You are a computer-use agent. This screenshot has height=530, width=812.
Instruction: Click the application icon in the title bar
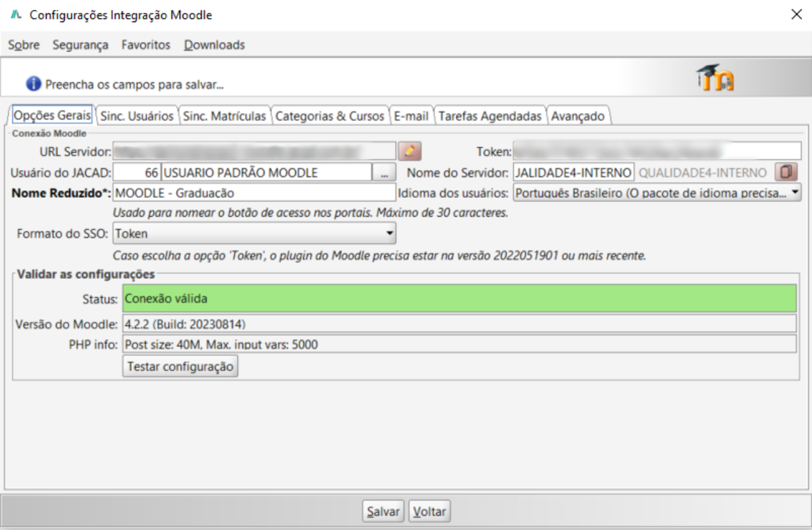tap(17, 15)
